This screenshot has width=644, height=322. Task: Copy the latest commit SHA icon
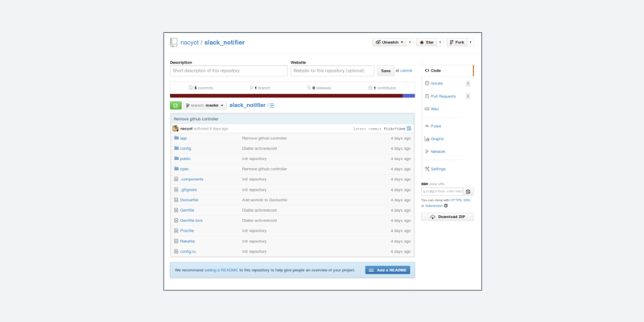tap(409, 129)
